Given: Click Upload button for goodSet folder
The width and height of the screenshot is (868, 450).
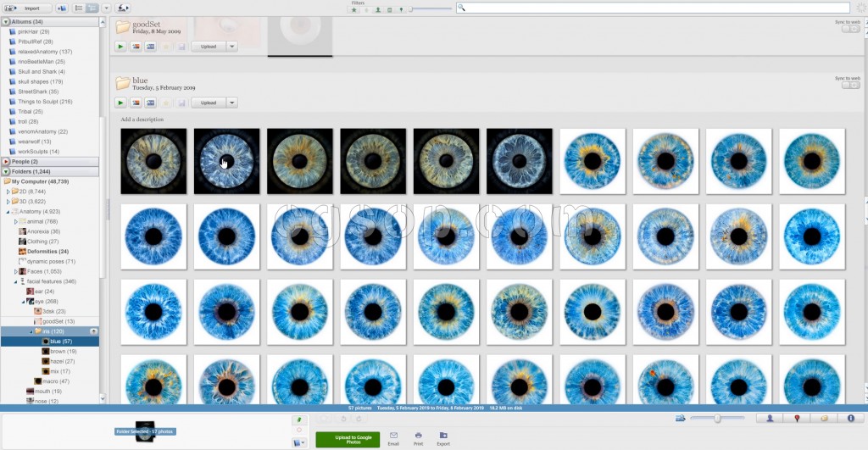Looking at the screenshot, I should (209, 47).
